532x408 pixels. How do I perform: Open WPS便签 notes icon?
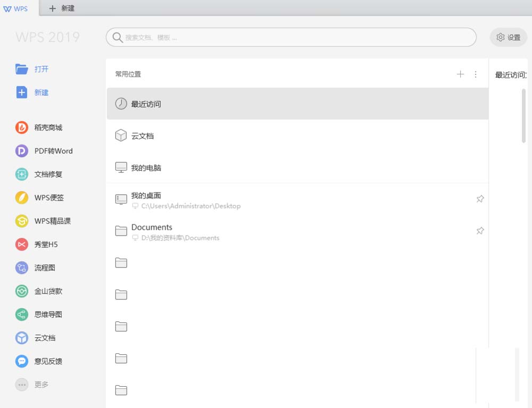point(22,198)
